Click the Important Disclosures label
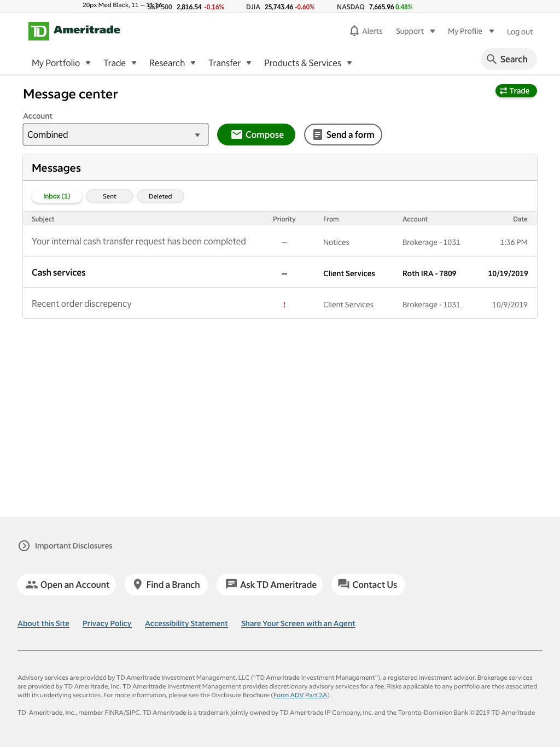 74,546
